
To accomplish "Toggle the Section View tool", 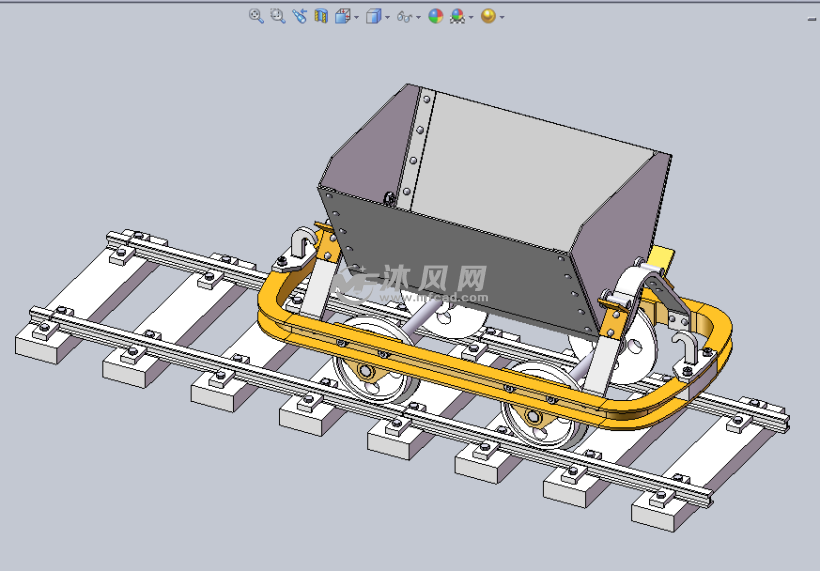I will tap(321, 16).
